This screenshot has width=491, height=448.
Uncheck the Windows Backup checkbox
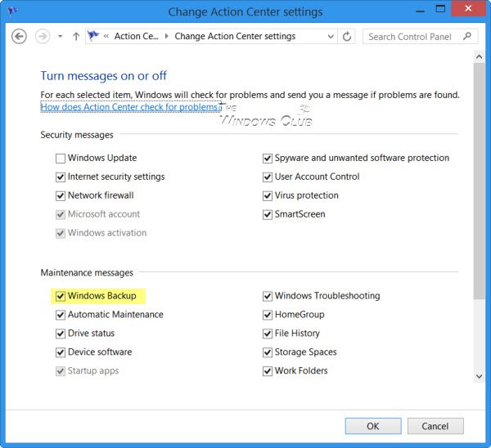[x=61, y=296]
